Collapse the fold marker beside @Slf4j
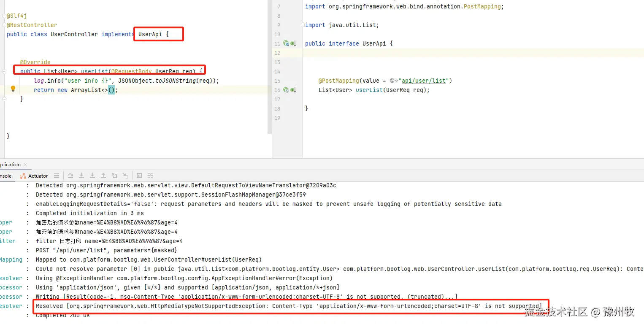This screenshot has width=644, height=327. (4, 16)
